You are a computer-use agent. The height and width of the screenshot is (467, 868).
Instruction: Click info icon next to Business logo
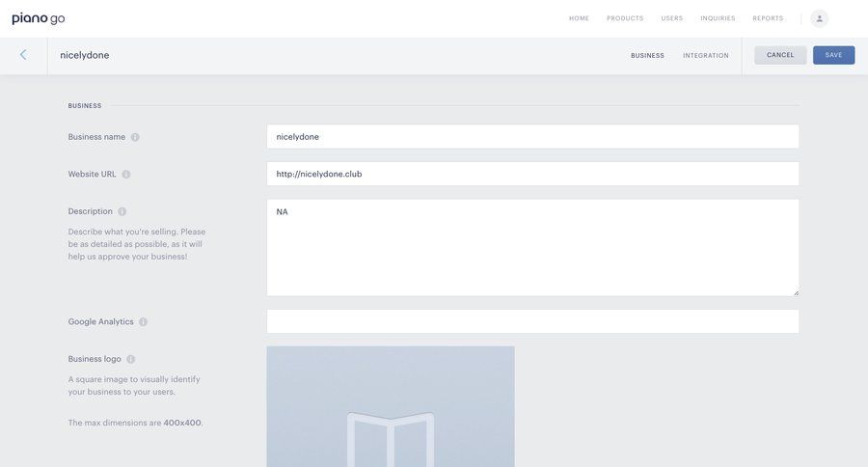tap(131, 359)
